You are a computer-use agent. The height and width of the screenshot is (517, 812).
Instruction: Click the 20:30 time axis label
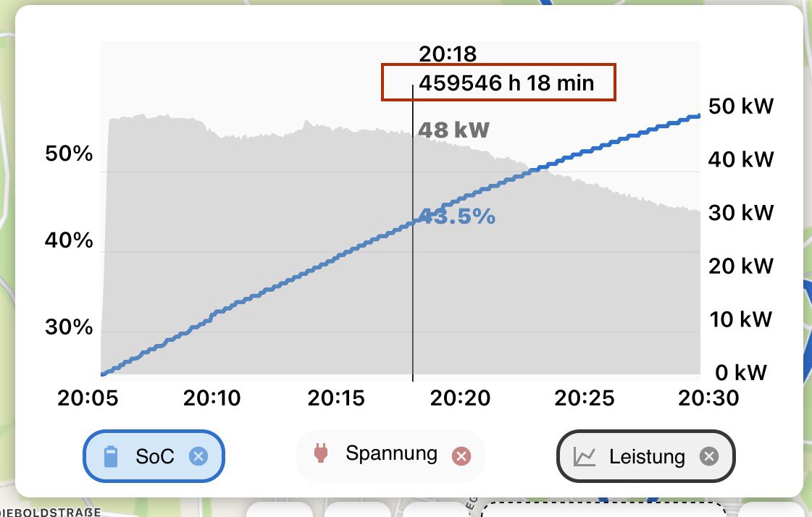tap(708, 398)
